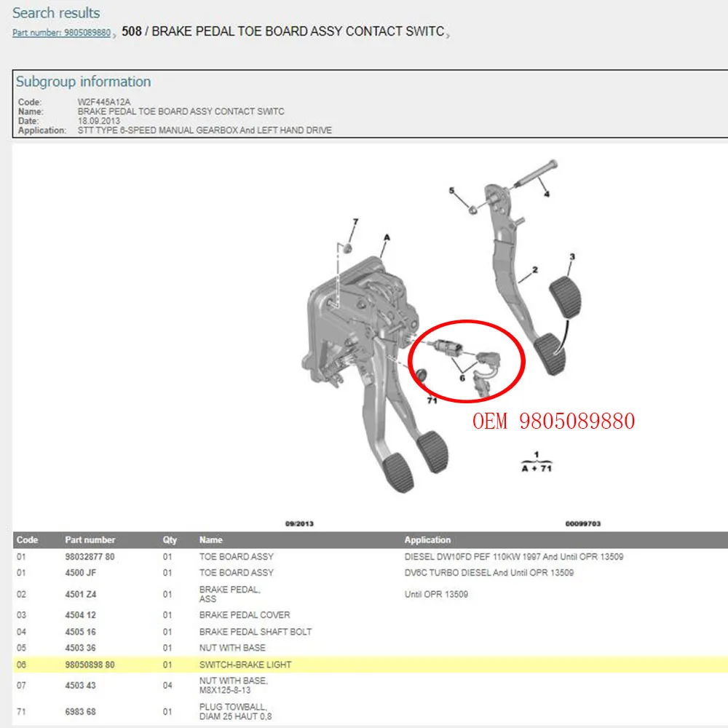728x728 pixels.
Task: Click the PLUG TOWBALL name cell
Action: 235,712
